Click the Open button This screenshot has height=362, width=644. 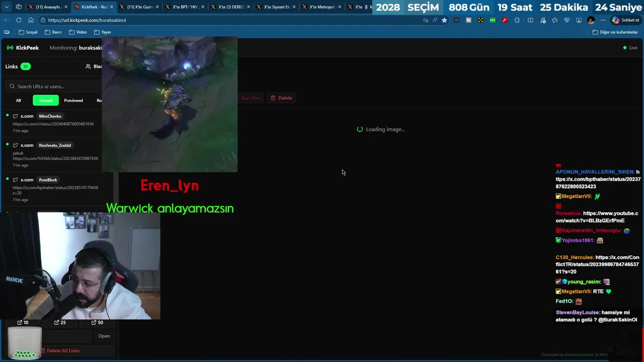104,336
